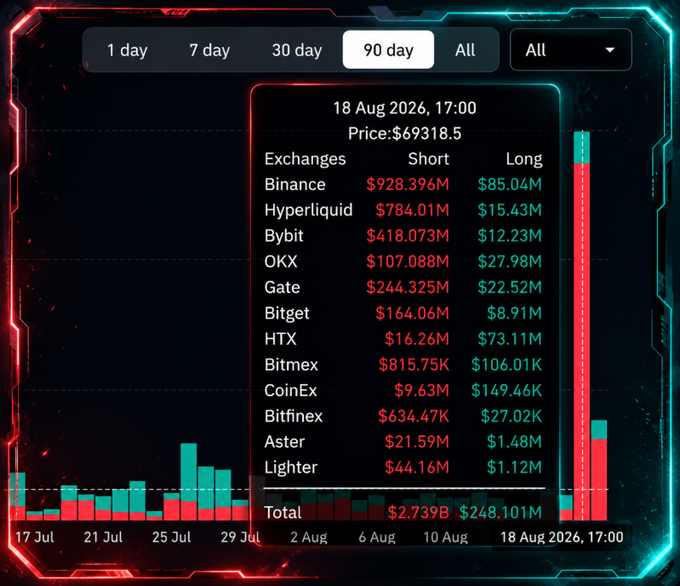Click HTX long value $73.11M
680x586 pixels.
pos(510,339)
